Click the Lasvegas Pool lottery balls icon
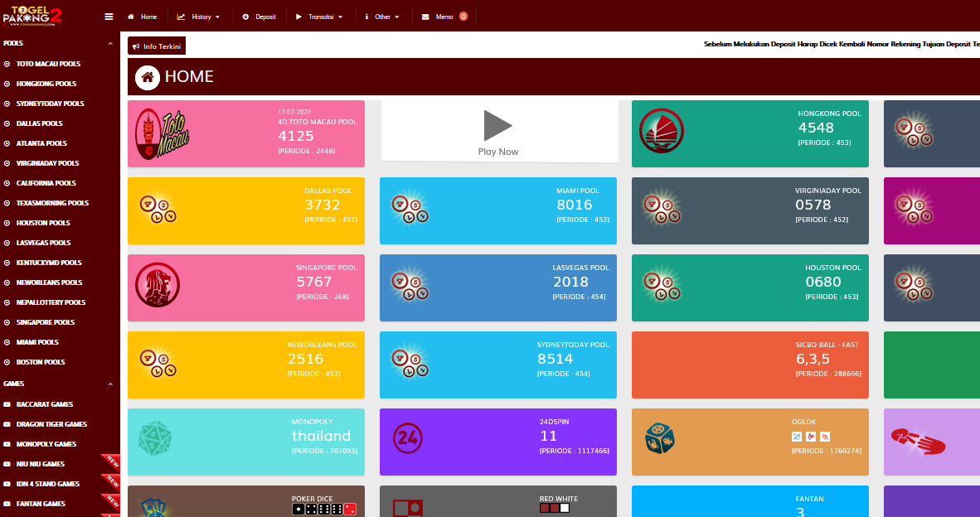Image resolution: width=980 pixels, height=517 pixels. tap(410, 285)
